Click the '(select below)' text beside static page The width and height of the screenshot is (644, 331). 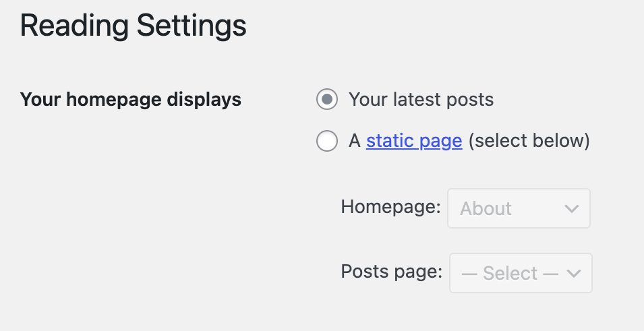tap(529, 141)
